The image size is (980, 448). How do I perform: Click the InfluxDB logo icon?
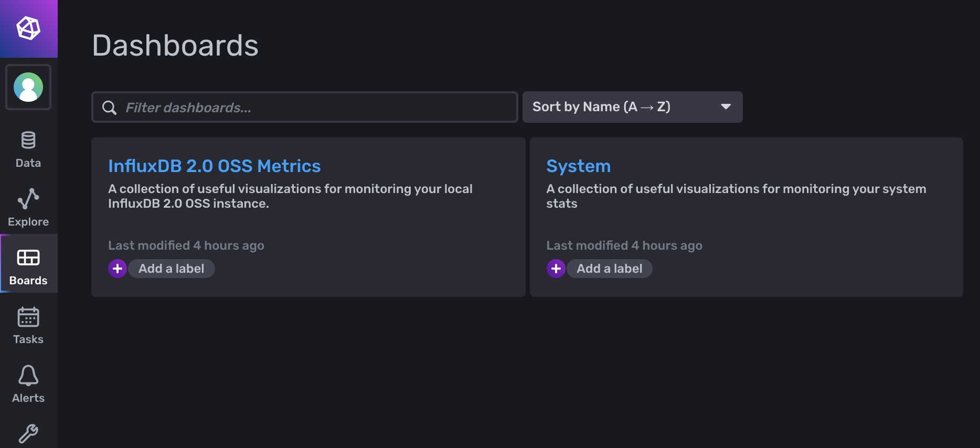pos(28,28)
